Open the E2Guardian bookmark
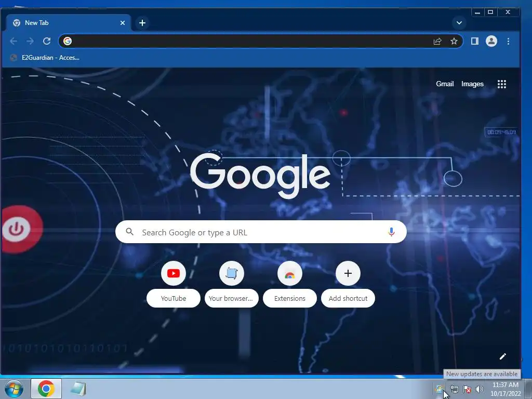 pos(45,58)
